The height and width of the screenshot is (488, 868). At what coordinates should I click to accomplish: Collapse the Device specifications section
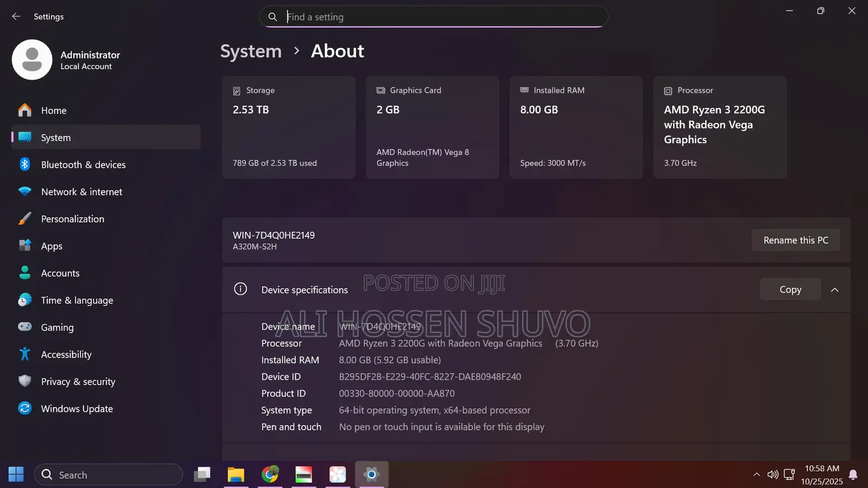(834, 290)
